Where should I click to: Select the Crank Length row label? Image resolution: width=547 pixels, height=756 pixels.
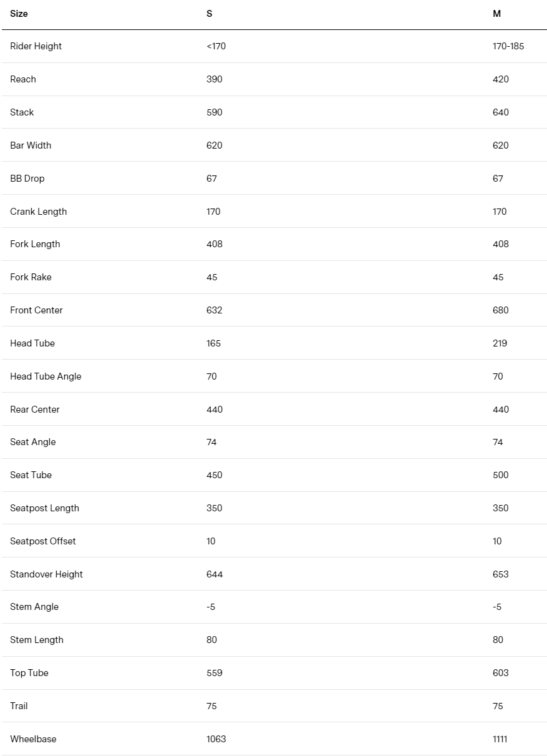[x=38, y=212]
